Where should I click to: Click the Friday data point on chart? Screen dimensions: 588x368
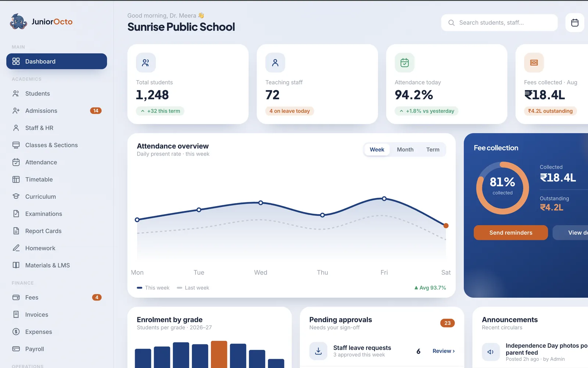[x=384, y=199]
